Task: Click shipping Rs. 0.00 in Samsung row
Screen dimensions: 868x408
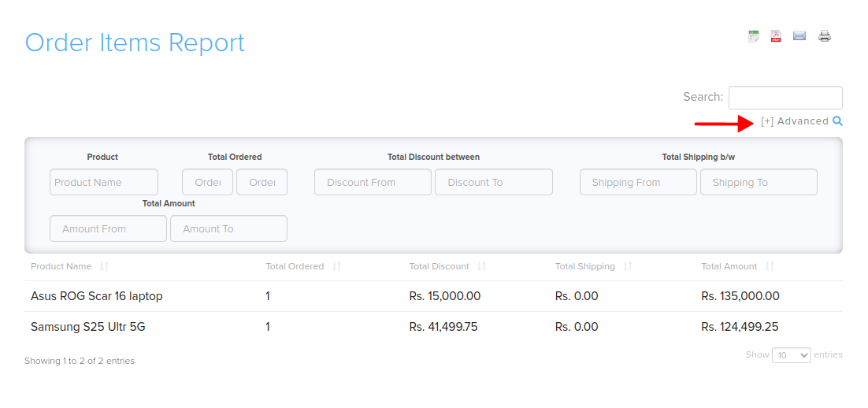Action: coord(577,327)
